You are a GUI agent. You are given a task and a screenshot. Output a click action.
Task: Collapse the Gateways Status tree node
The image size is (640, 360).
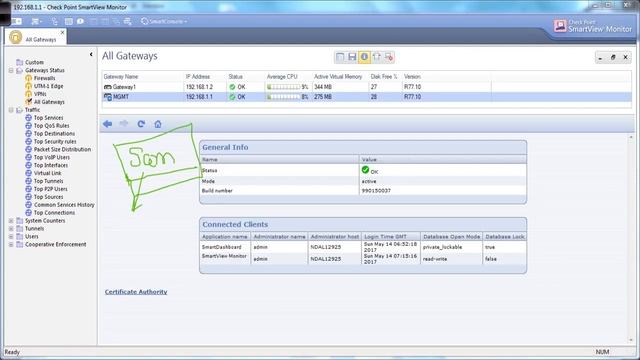11,70
